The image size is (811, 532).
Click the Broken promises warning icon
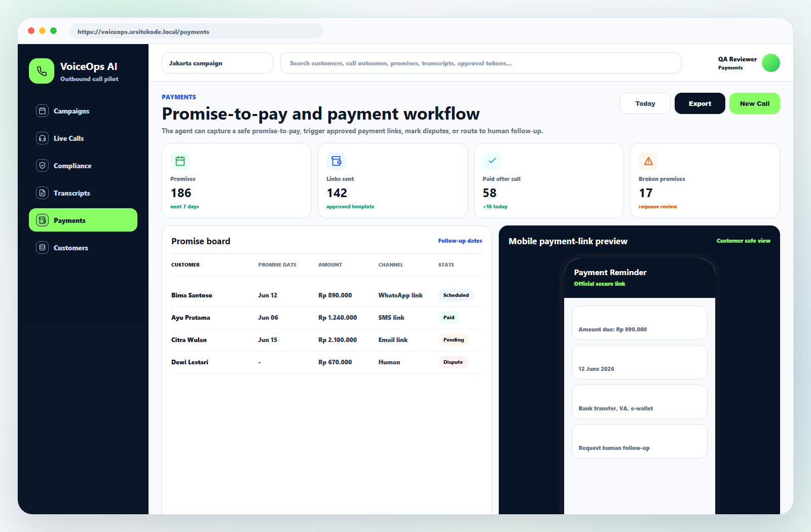pos(648,161)
